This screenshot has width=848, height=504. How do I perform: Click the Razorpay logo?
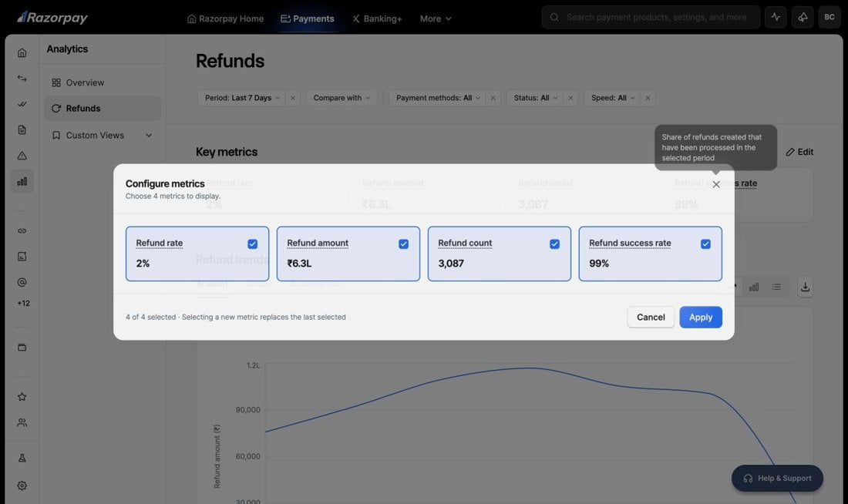point(52,17)
